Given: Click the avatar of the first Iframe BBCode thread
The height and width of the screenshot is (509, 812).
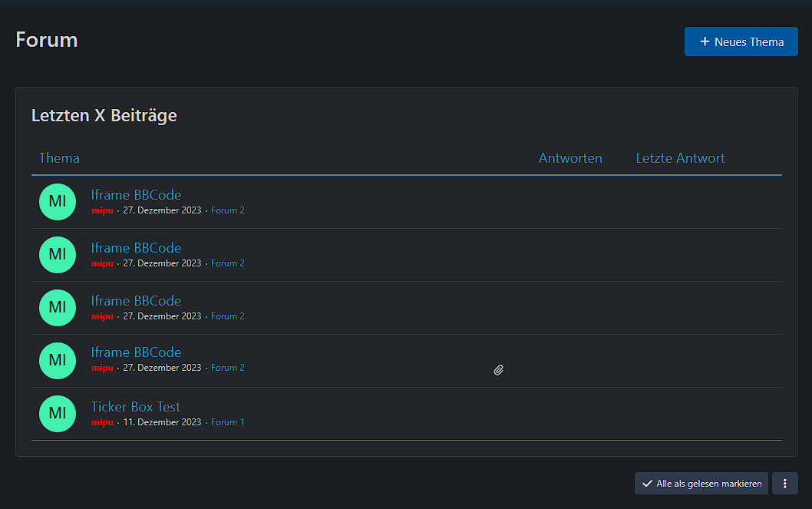Looking at the screenshot, I should tap(58, 202).
